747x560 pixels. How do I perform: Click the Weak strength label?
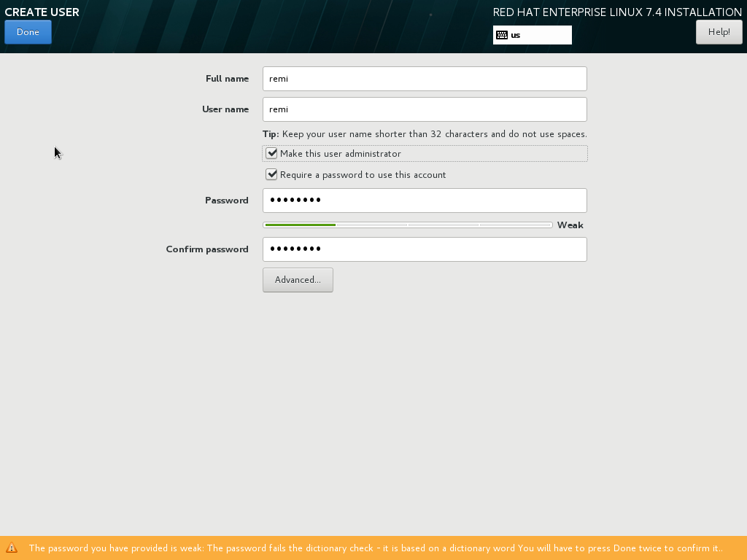tap(570, 225)
